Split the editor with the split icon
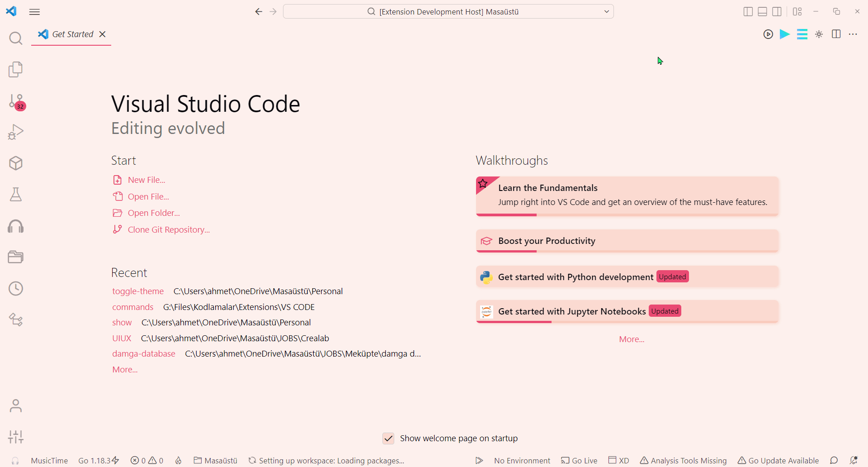The image size is (868, 467). pyautogui.click(x=836, y=34)
